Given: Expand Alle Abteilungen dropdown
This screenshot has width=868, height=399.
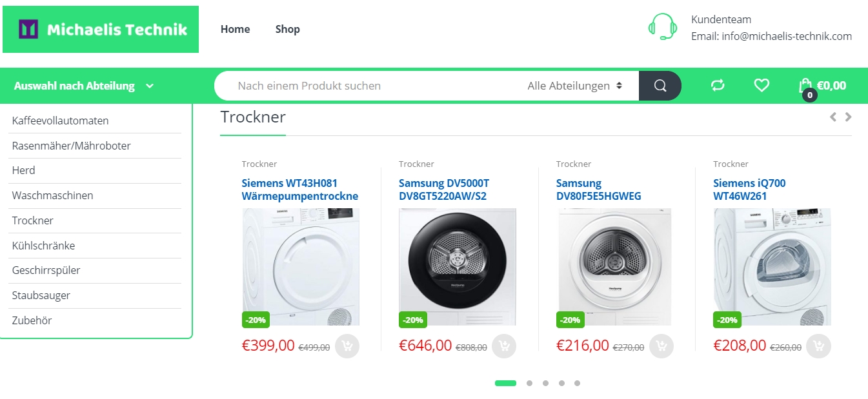Looking at the screenshot, I should click(574, 86).
